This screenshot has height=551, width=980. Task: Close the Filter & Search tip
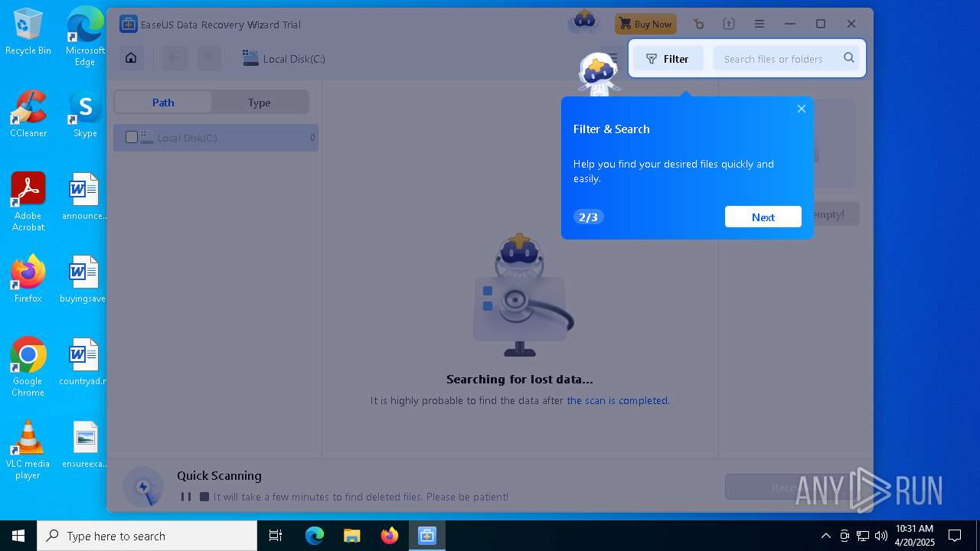click(802, 109)
